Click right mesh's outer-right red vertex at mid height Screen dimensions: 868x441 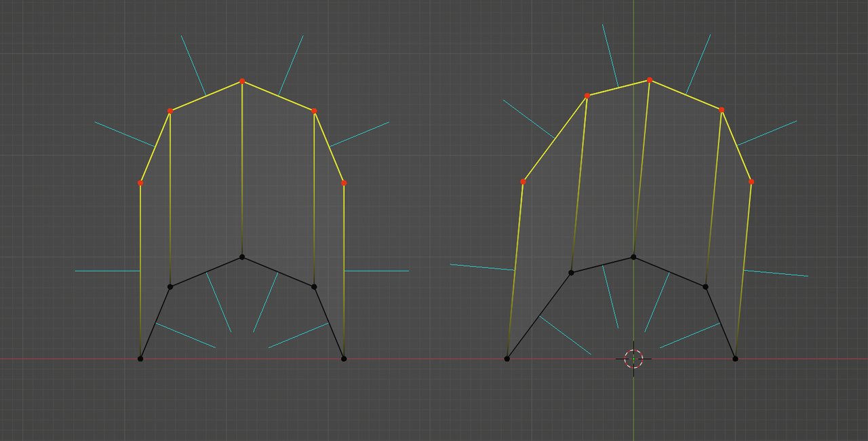coord(751,182)
